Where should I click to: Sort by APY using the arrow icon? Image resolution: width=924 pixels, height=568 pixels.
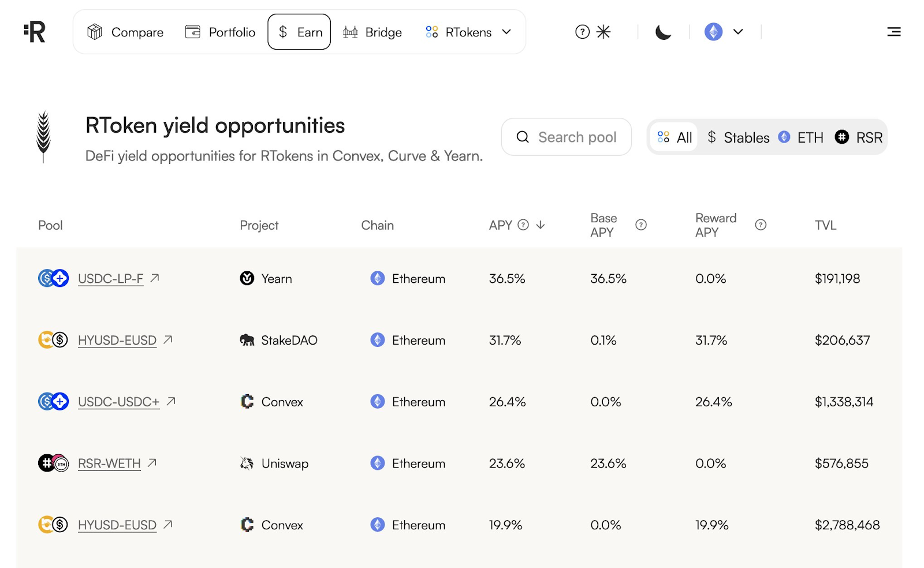tap(541, 225)
